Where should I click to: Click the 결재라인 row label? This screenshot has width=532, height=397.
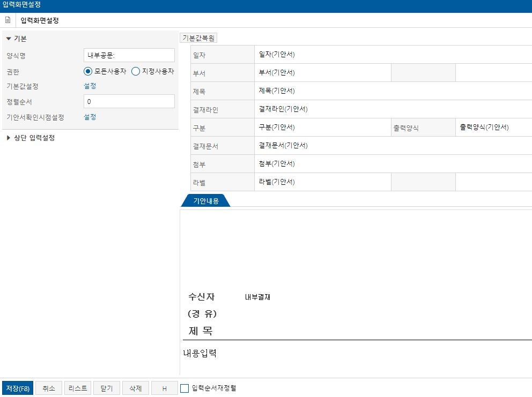pyautogui.click(x=223, y=109)
